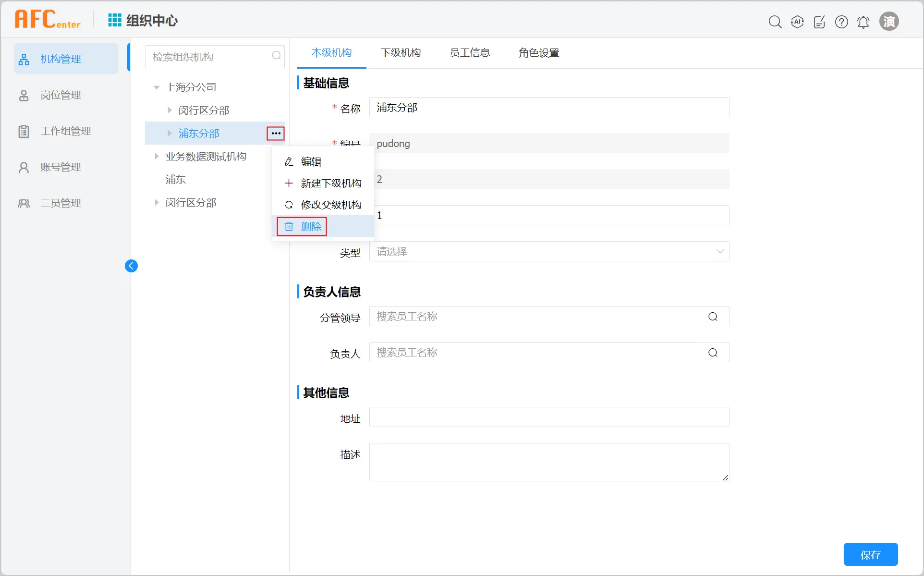Collapse the sidebar with blue arrow button
Screen dimensions: 924x576
(x=131, y=266)
